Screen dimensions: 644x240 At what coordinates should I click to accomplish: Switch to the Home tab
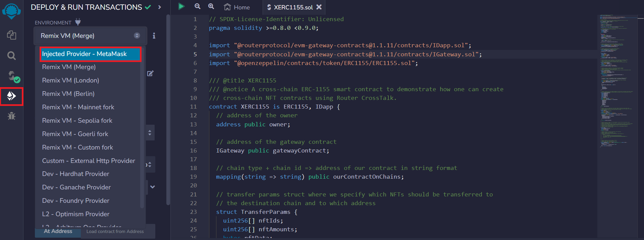(x=237, y=7)
